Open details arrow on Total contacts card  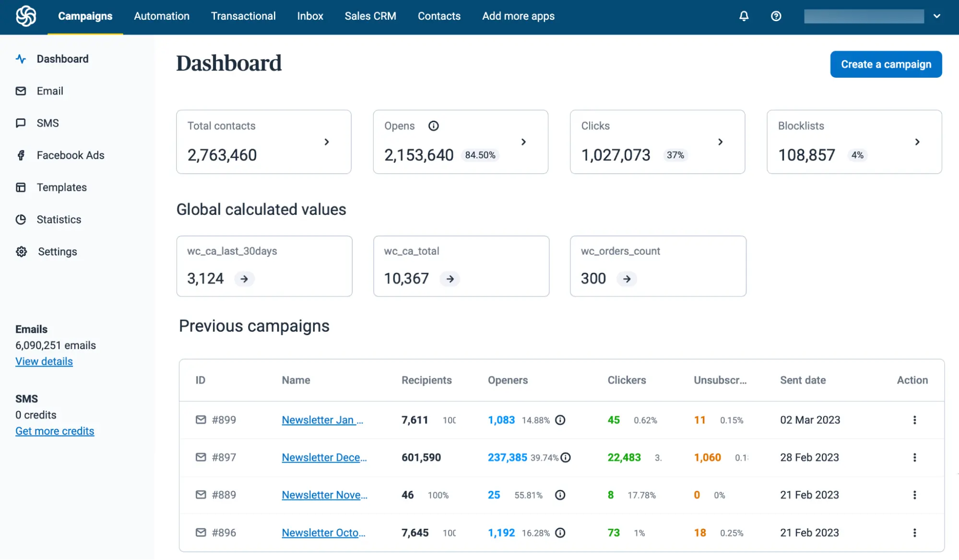click(327, 142)
